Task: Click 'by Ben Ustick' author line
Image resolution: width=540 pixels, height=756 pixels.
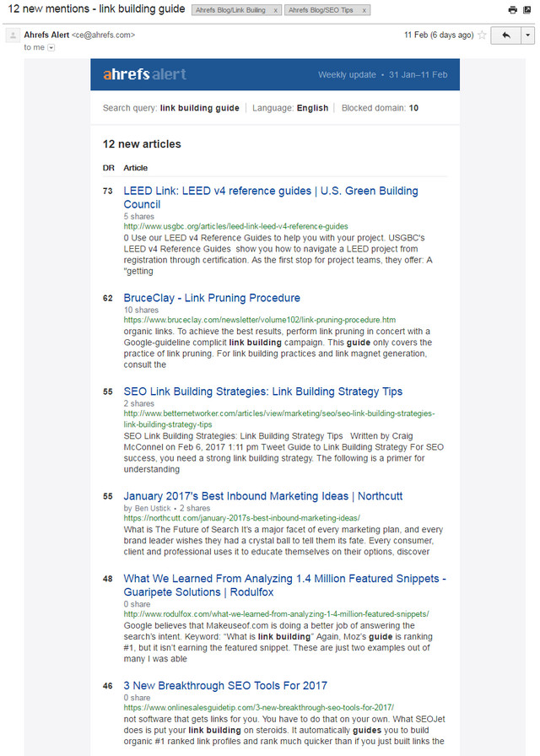Action: click(x=147, y=508)
